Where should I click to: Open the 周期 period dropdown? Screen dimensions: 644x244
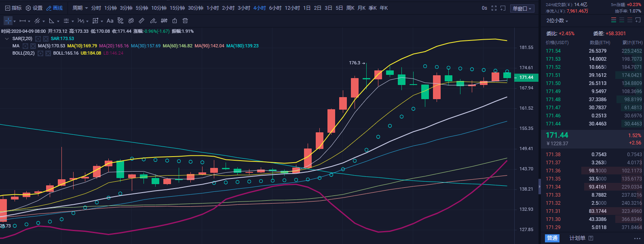pyautogui.click(x=80, y=8)
